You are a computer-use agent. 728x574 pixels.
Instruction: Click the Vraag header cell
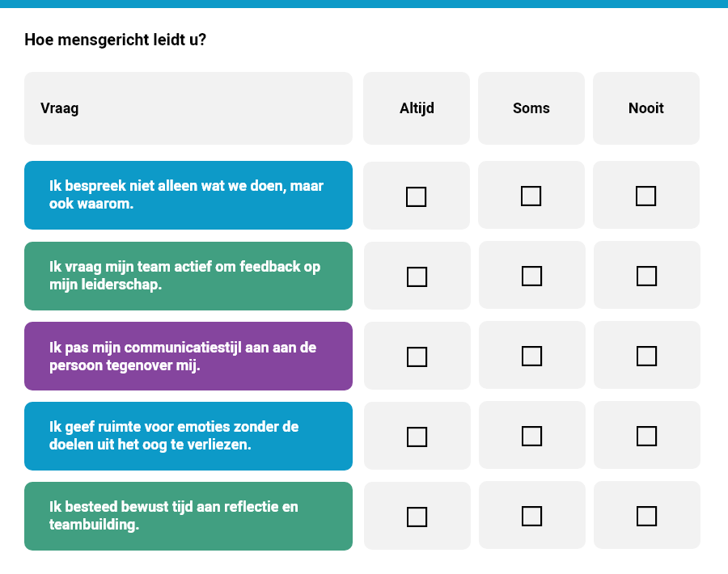click(x=188, y=108)
